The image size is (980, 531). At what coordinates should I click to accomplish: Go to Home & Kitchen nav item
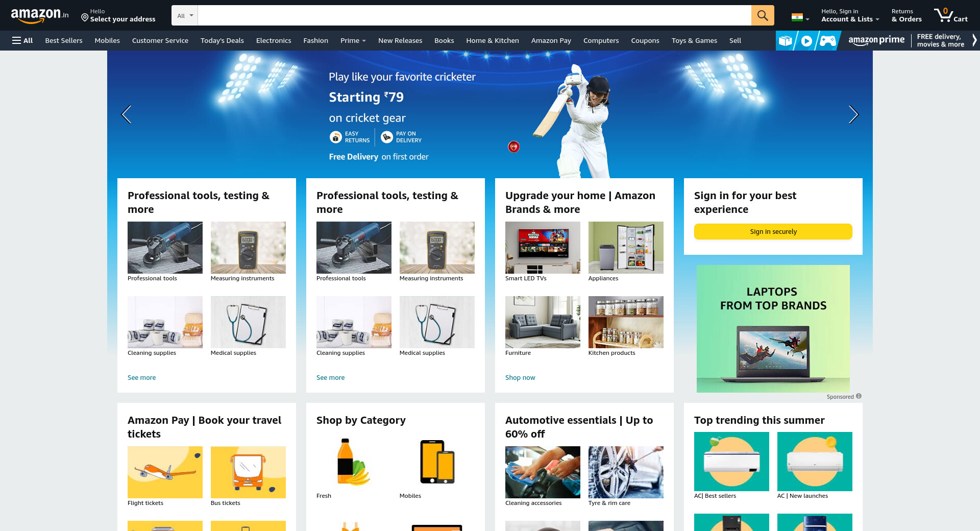[493, 40]
